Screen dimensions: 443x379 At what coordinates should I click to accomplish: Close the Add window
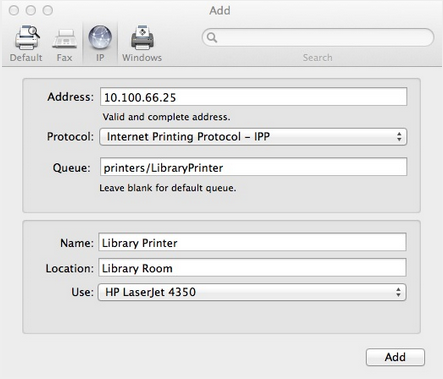pyautogui.click(x=14, y=10)
